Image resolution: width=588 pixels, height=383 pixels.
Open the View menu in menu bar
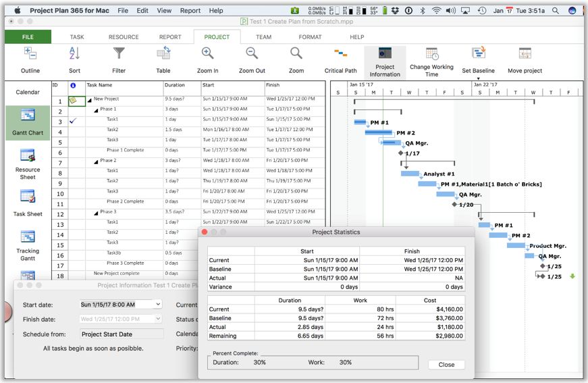[164, 11]
